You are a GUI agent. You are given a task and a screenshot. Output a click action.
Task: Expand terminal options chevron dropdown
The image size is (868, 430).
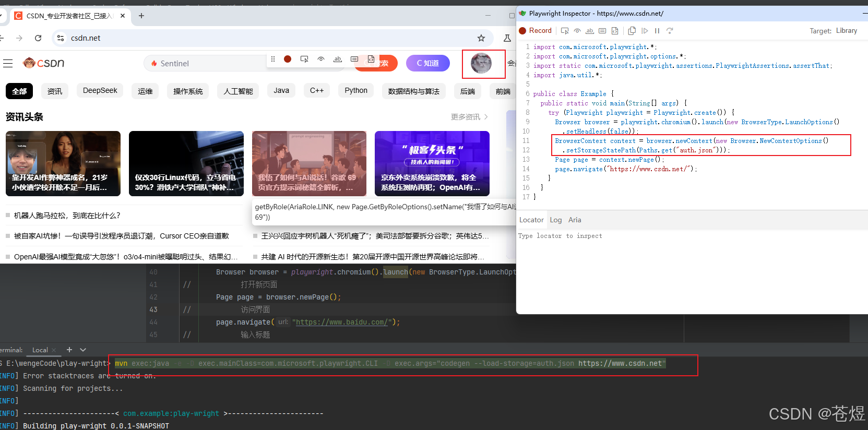(83, 350)
